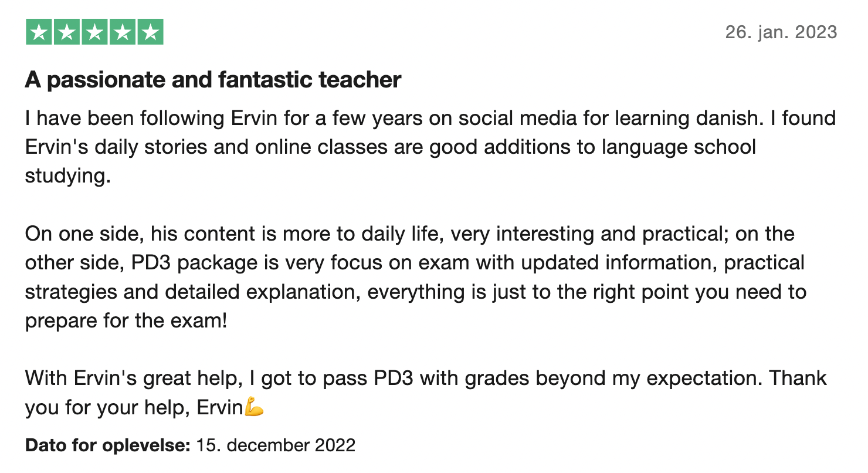Click the fourth green rating star

(x=123, y=32)
